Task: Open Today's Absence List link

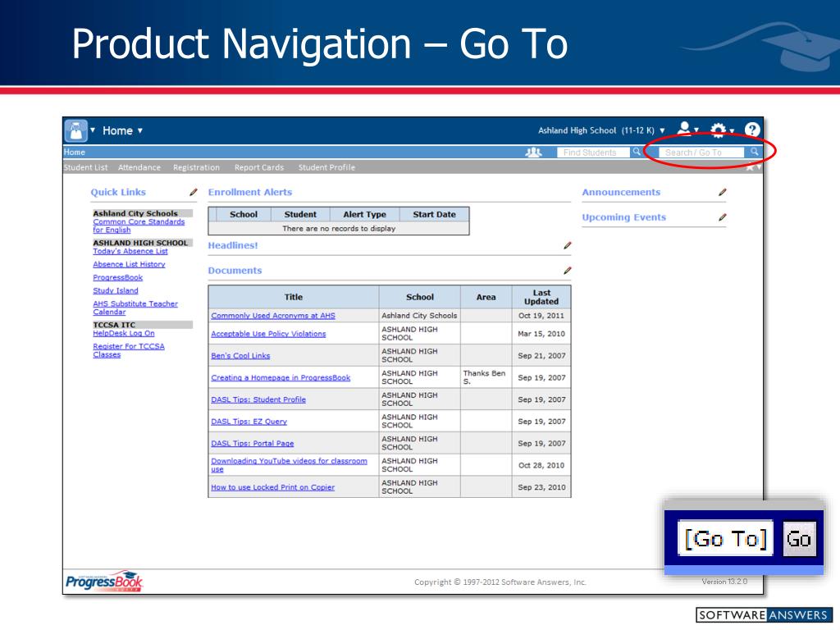Action: pyautogui.click(x=130, y=251)
